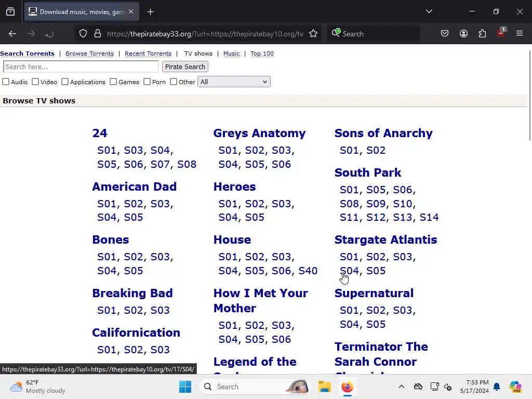Click the notification bell icon
The height and width of the screenshot is (399, 532).
click(x=497, y=387)
